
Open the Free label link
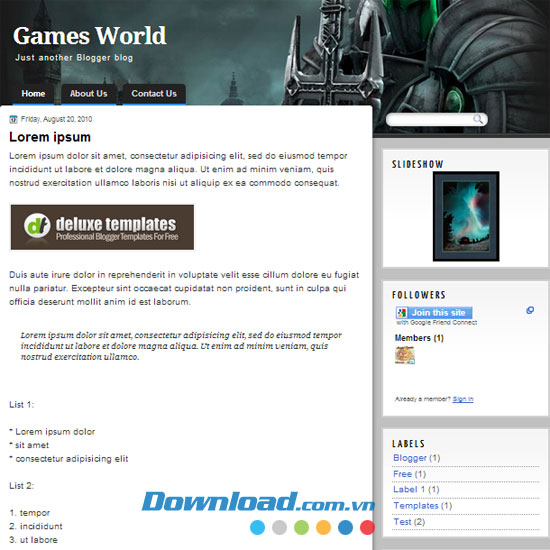[x=402, y=474]
